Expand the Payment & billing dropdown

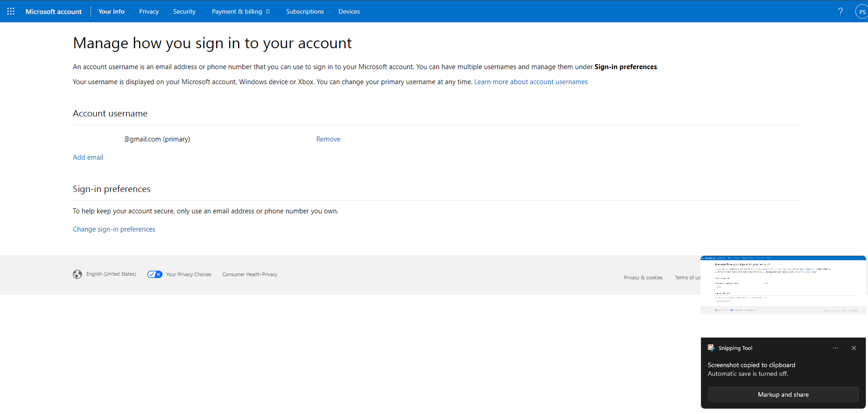pos(241,11)
